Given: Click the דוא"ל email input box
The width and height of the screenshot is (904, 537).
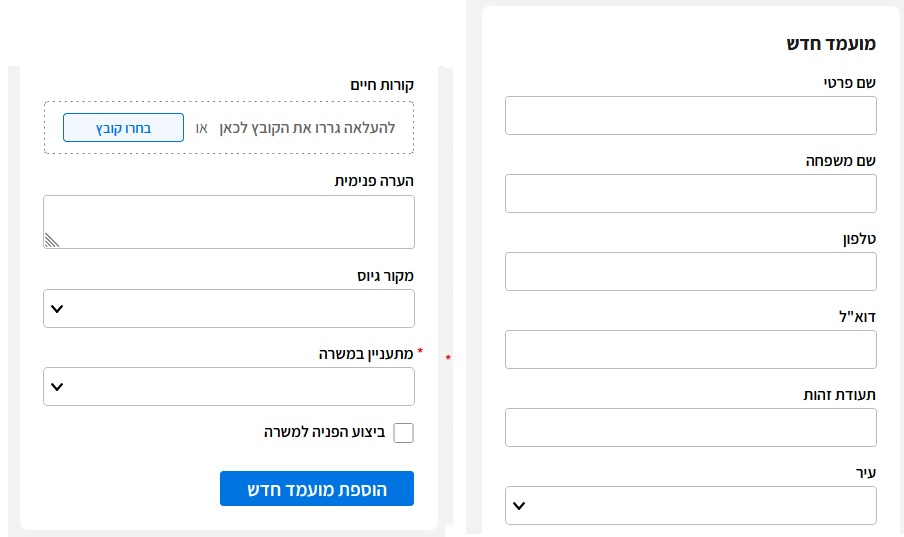Looking at the screenshot, I should click(691, 350).
